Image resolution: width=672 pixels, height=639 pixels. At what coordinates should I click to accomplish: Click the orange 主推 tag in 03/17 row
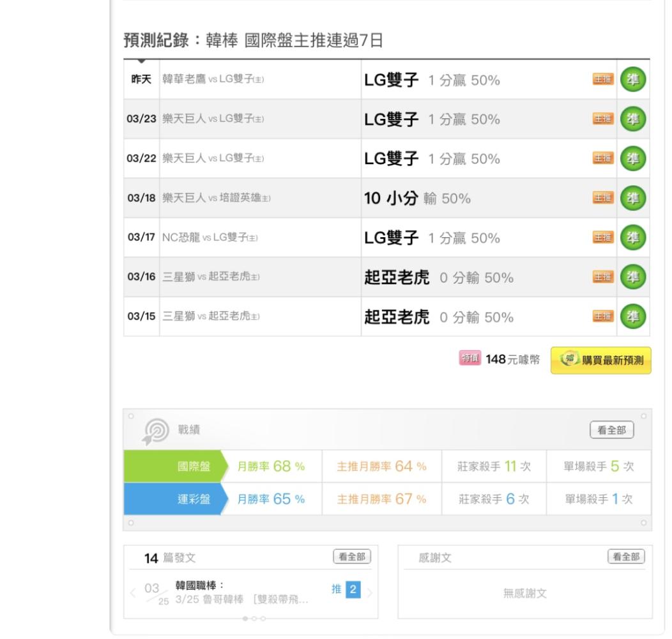(x=603, y=236)
